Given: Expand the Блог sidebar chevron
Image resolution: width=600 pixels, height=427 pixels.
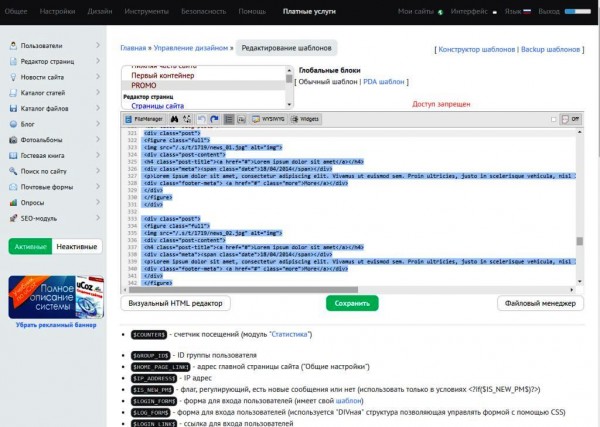Looking at the screenshot, I should pyautogui.click(x=98, y=124).
